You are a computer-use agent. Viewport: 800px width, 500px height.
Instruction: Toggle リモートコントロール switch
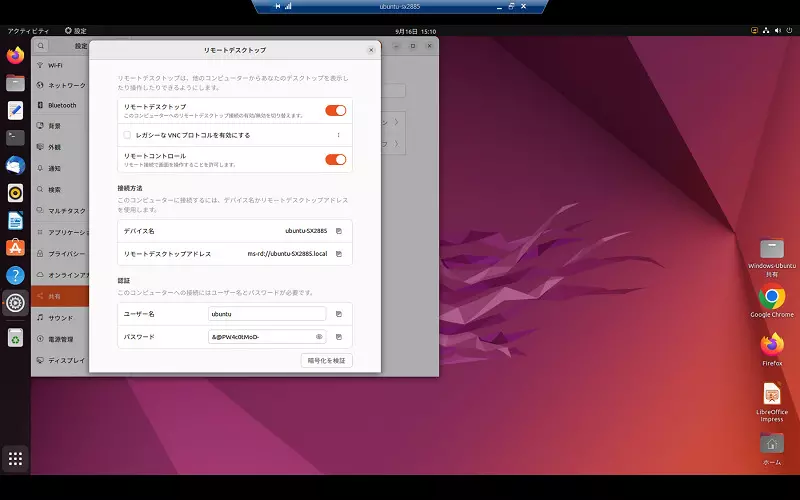click(336, 160)
